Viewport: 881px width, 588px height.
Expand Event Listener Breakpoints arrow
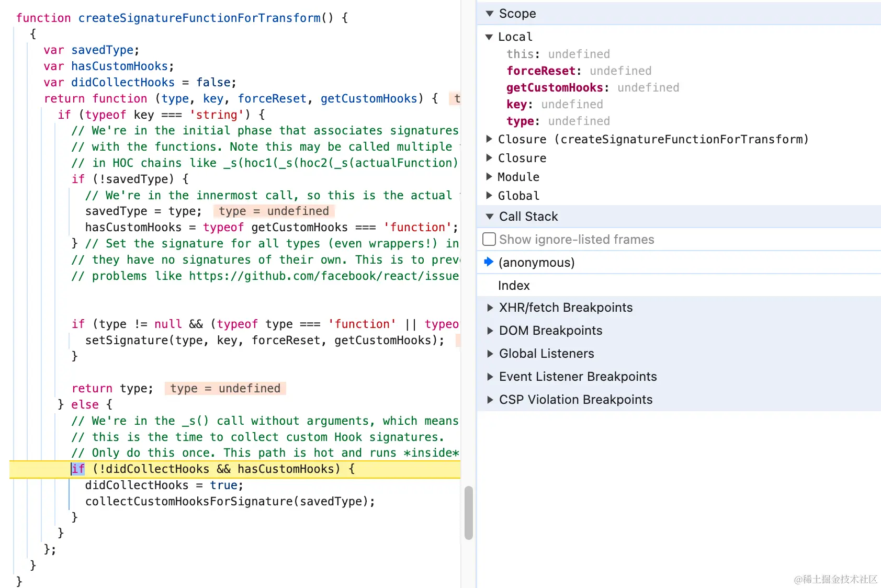490,377
